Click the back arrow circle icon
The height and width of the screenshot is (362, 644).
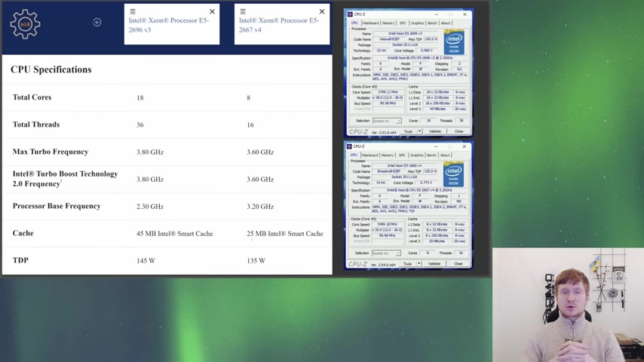point(97,23)
